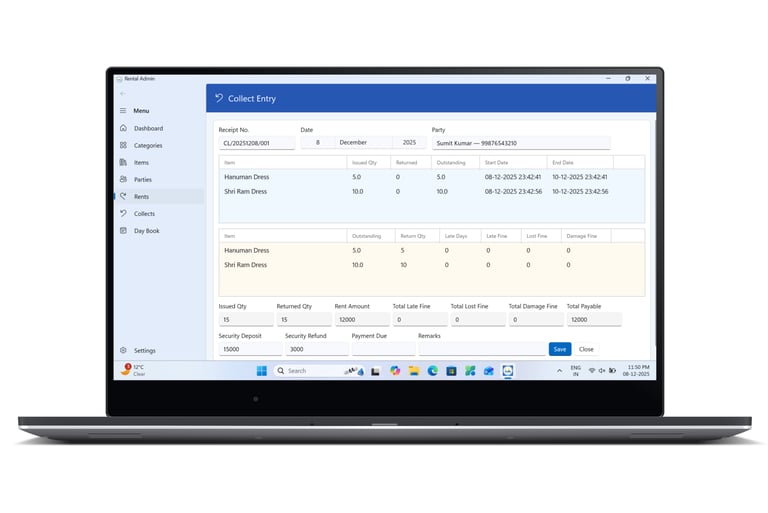The image size is (768, 513).
Task: Select Hanuman Dress in the return table
Action: [x=246, y=250]
